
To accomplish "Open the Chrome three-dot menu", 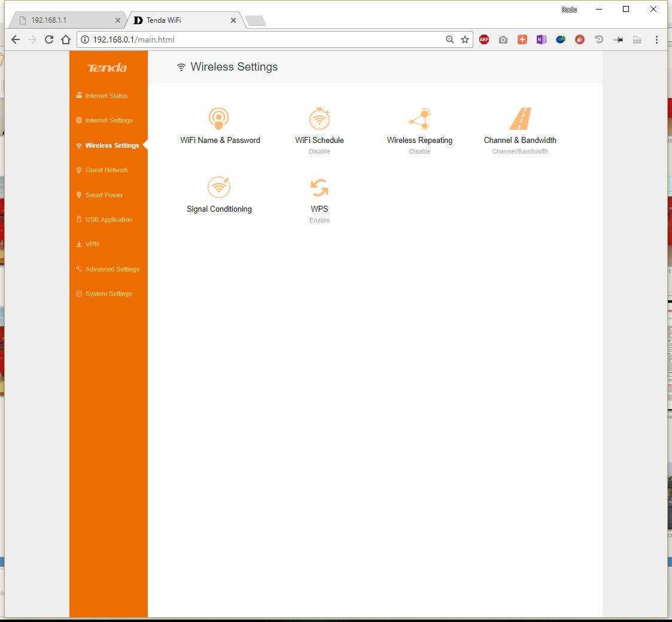I will pos(656,39).
